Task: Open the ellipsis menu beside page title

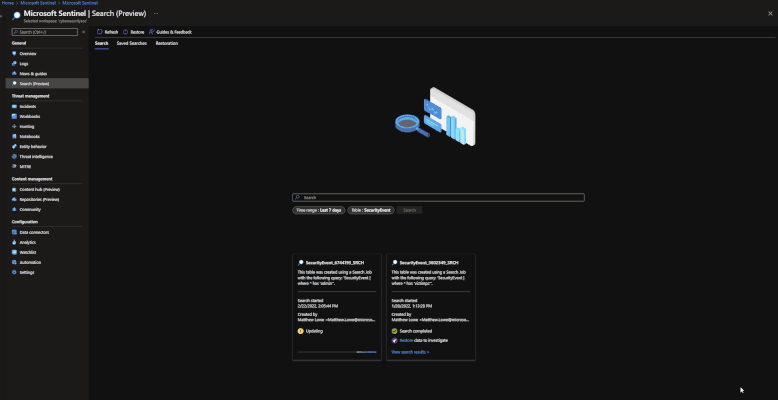Action: tap(156, 13)
